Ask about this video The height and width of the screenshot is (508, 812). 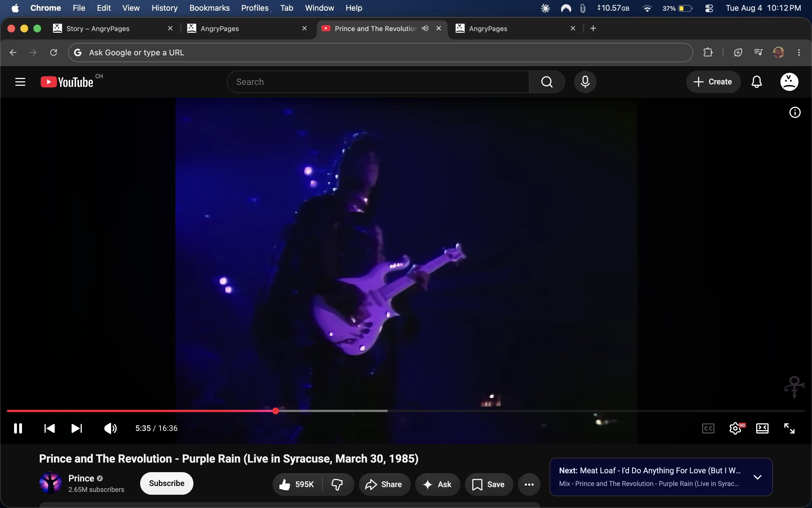coord(437,484)
